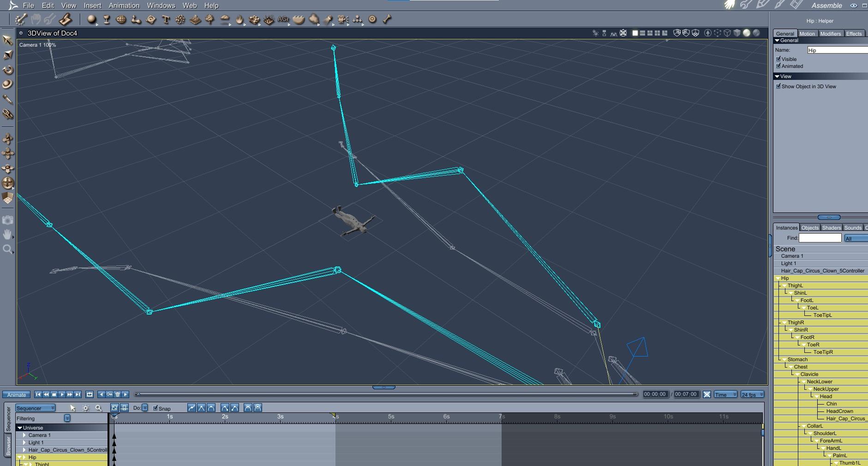
Task: Click the Name input field
Action: tap(838, 50)
